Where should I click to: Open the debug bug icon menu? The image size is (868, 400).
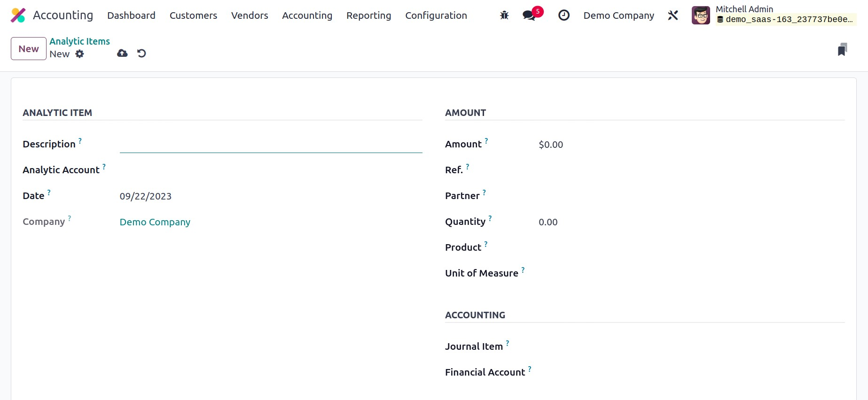tap(504, 15)
